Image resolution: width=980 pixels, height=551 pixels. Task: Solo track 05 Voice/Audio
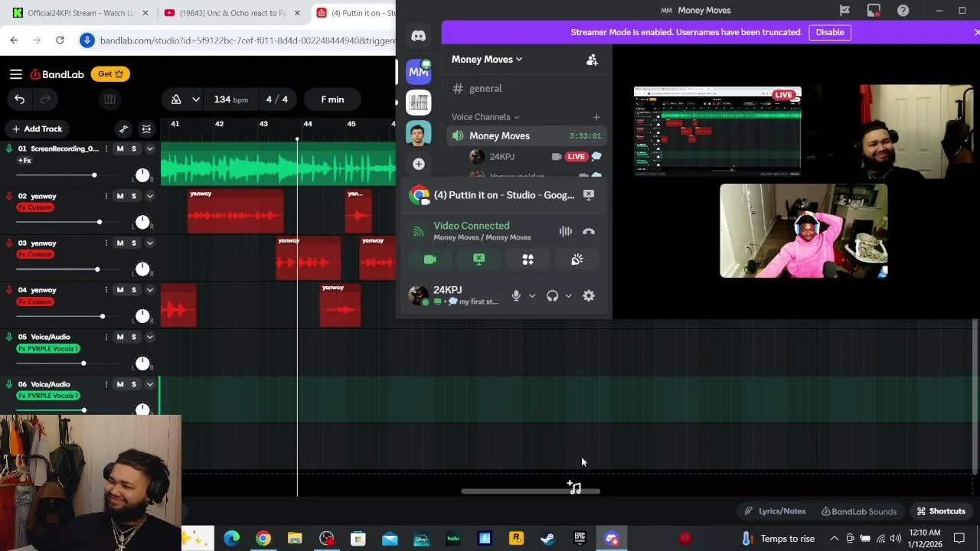point(133,337)
